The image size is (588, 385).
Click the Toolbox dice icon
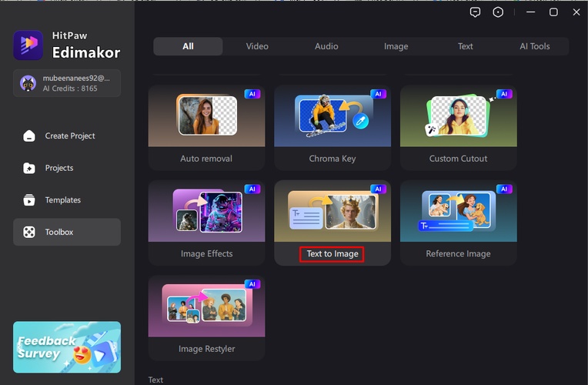29,232
